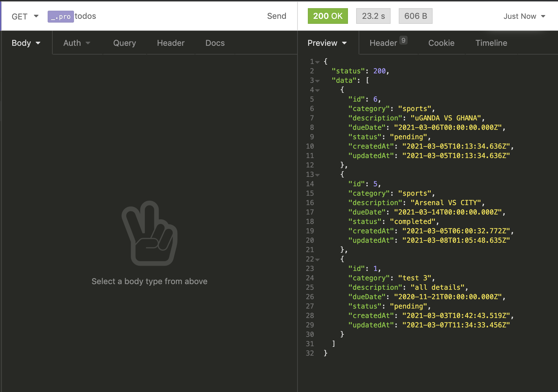Image resolution: width=558 pixels, height=392 pixels.
Task: Click the 23.2 s response time badge
Action: (373, 16)
